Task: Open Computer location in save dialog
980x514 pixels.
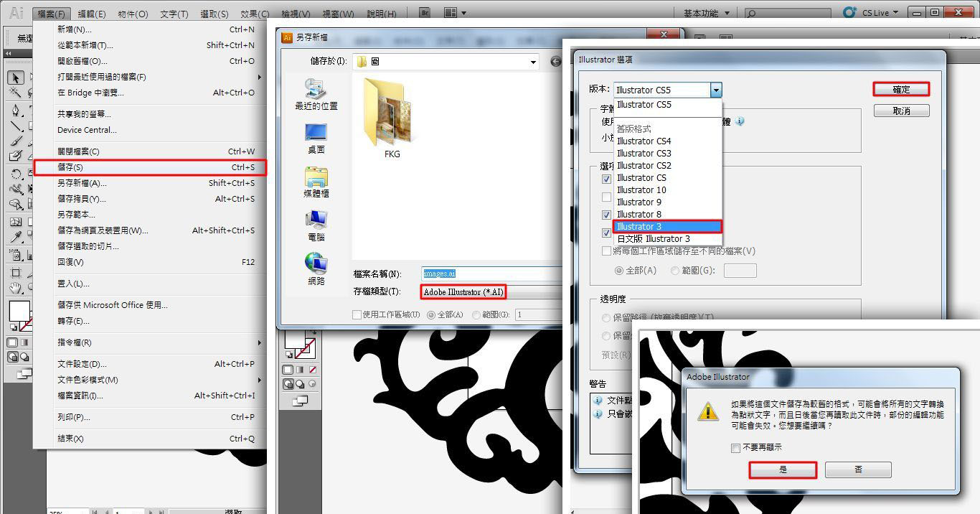Action: pos(316,226)
